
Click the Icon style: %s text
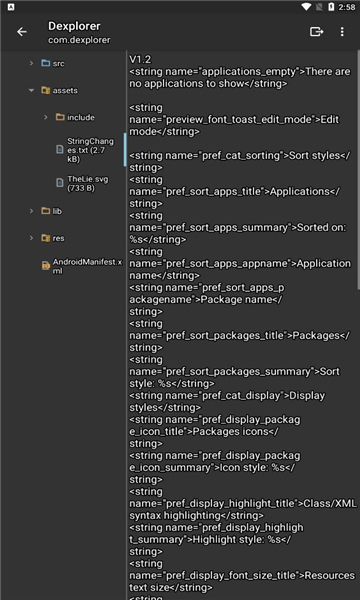[x=252, y=468]
